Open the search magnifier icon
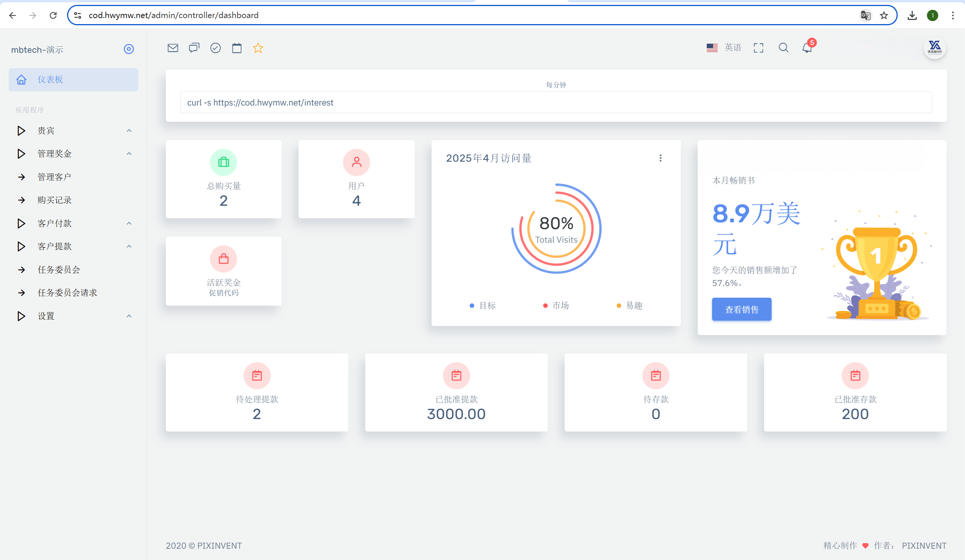965x560 pixels. (x=783, y=48)
